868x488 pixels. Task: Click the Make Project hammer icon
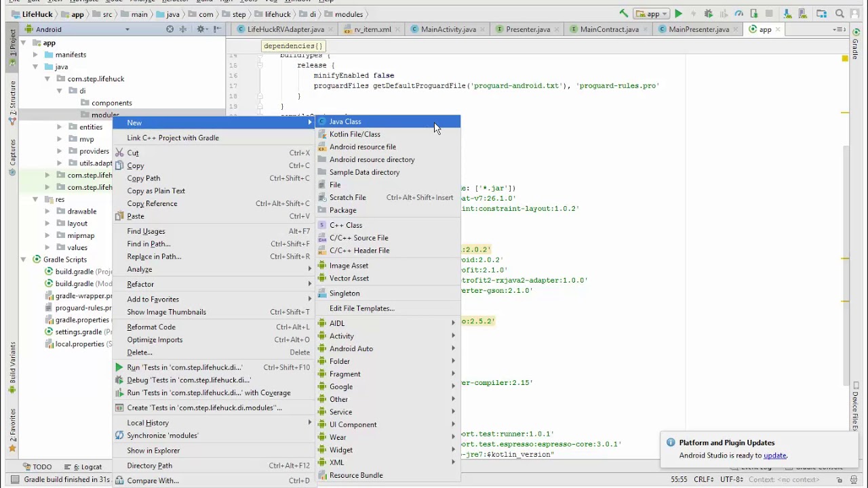624,14
